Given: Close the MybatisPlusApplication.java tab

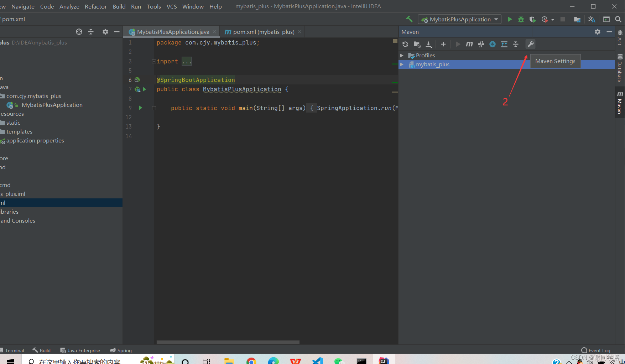Looking at the screenshot, I should (x=214, y=32).
